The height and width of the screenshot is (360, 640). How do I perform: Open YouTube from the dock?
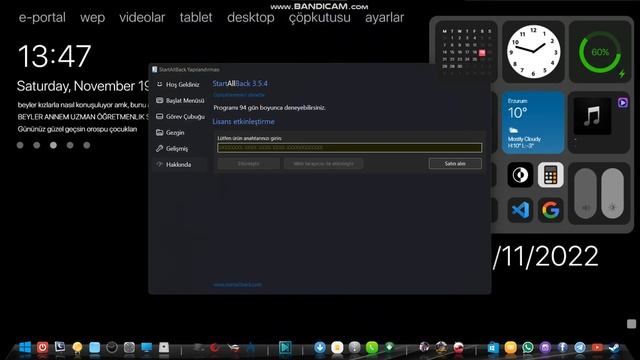coord(597,348)
